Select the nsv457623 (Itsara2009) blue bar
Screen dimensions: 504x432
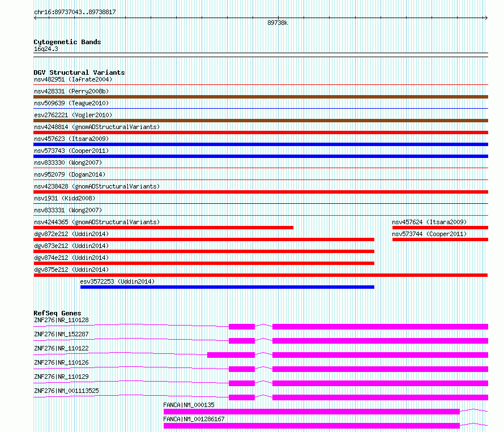(260, 144)
